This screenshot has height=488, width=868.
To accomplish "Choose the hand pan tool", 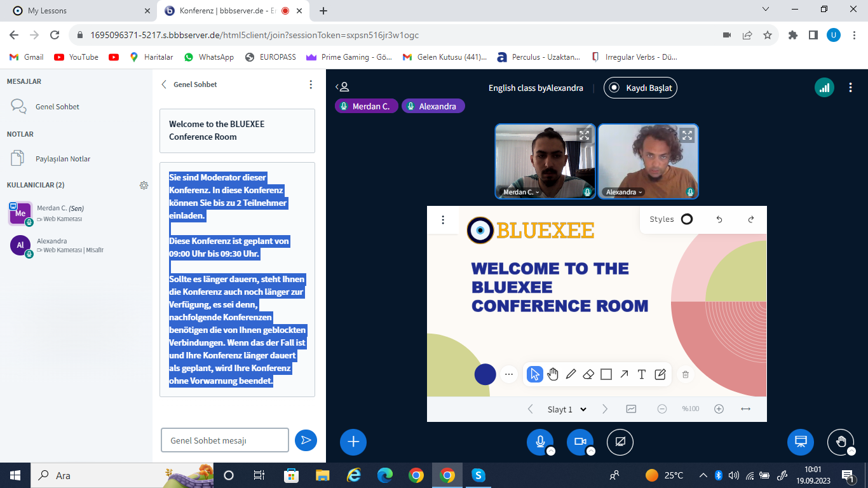I will (x=553, y=374).
